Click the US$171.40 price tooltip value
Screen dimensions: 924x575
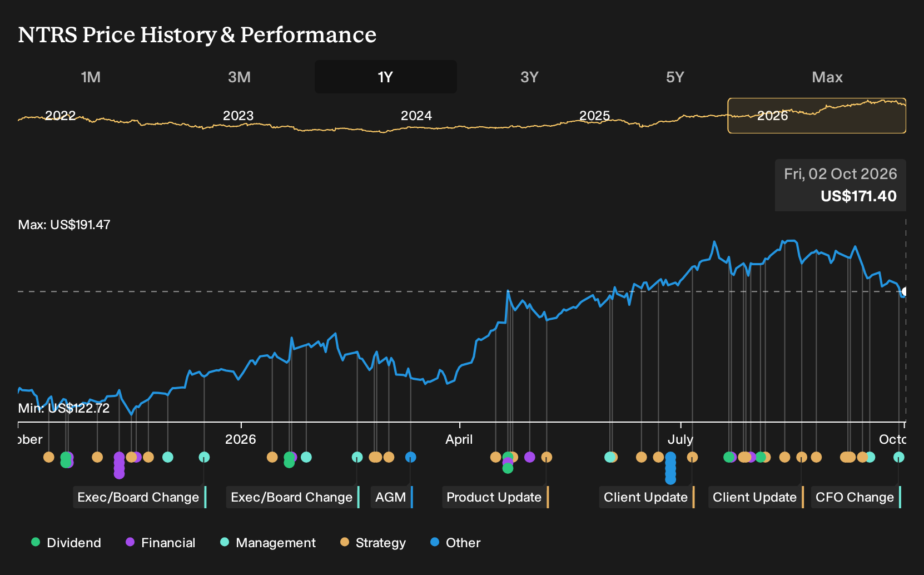pos(858,196)
